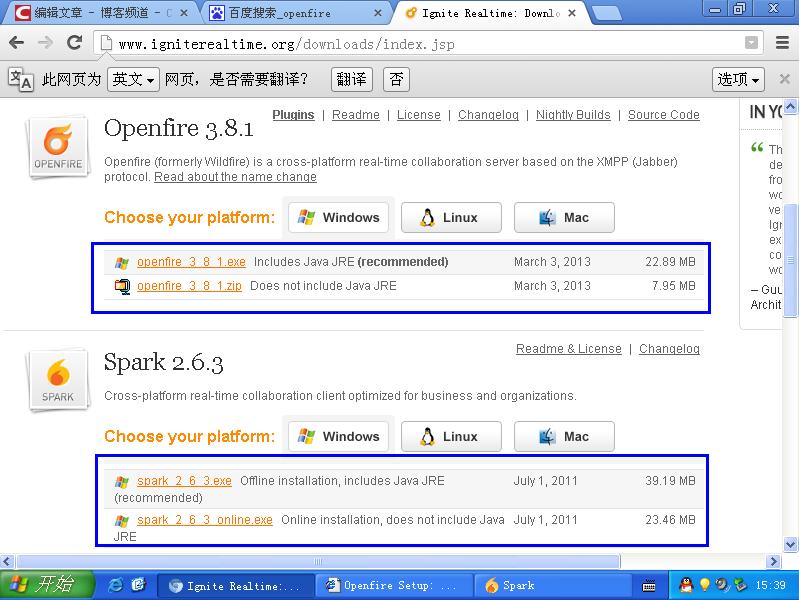
Task: Switch to Openfire Setup taskbar window
Action: coord(393,586)
